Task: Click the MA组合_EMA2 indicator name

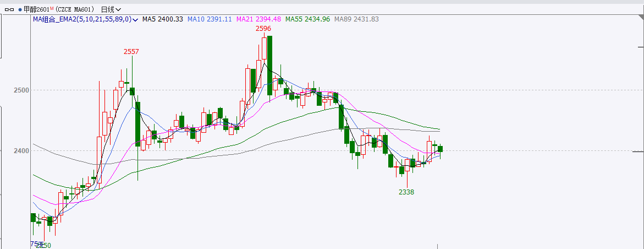Action: (x=82, y=19)
